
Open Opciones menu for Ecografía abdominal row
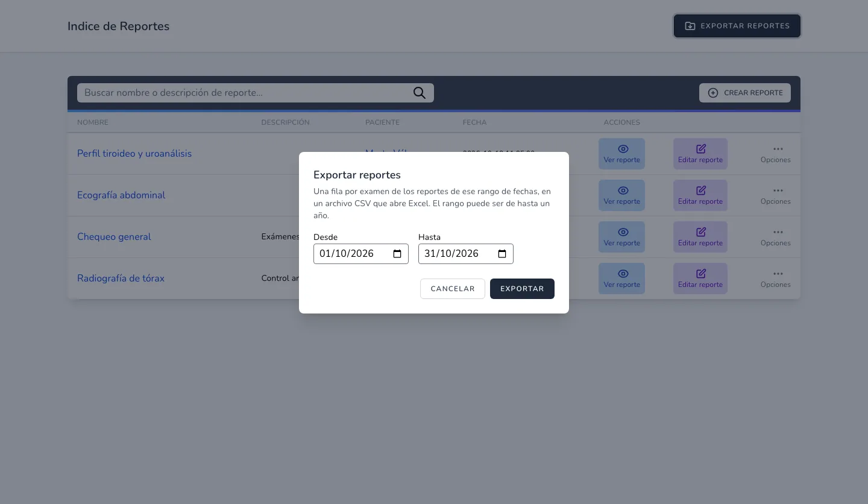pyautogui.click(x=776, y=195)
